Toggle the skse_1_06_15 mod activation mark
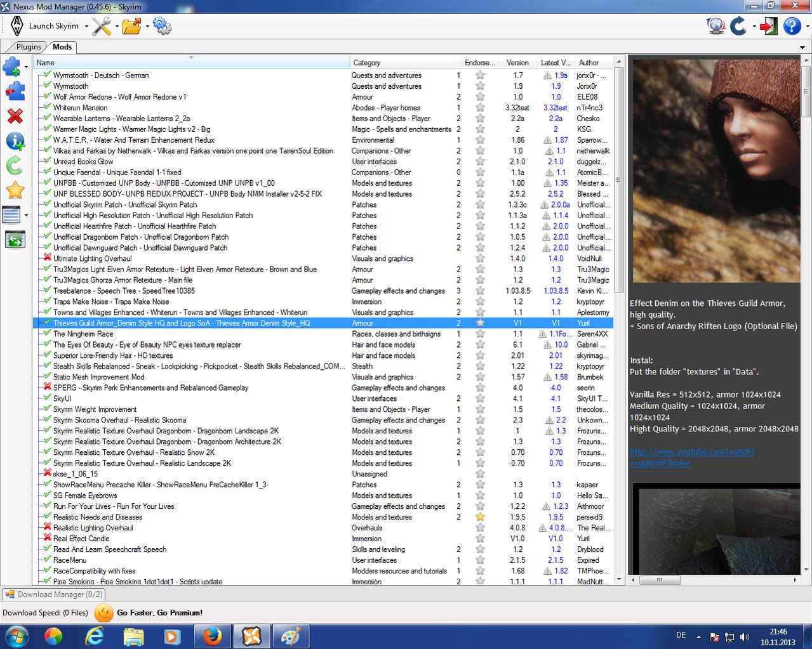The height and width of the screenshot is (649, 812). coord(46,474)
